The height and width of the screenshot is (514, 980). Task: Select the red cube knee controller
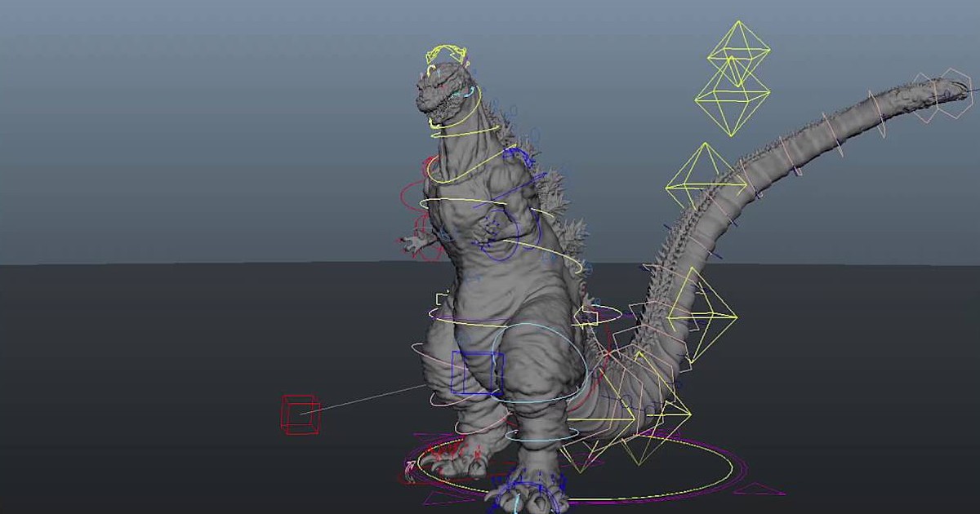pyautogui.click(x=301, y=414)
